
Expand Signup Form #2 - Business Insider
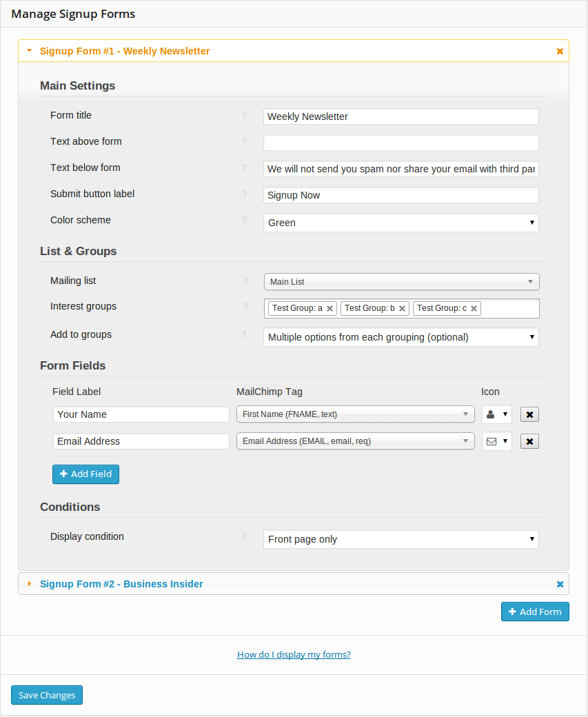121,584
